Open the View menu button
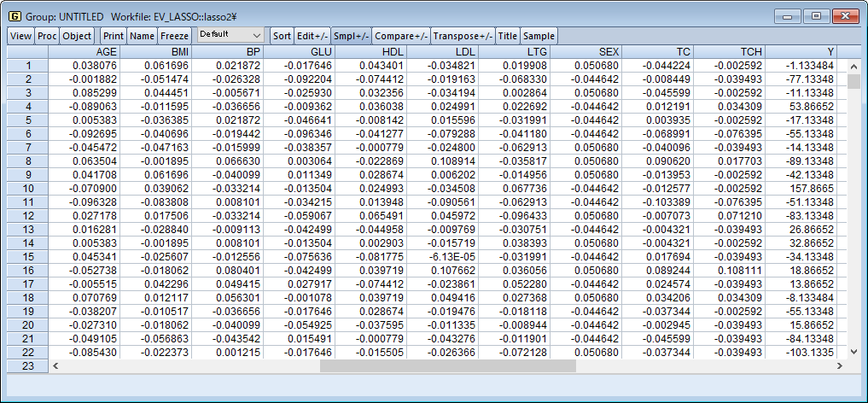 coord(21,36)
